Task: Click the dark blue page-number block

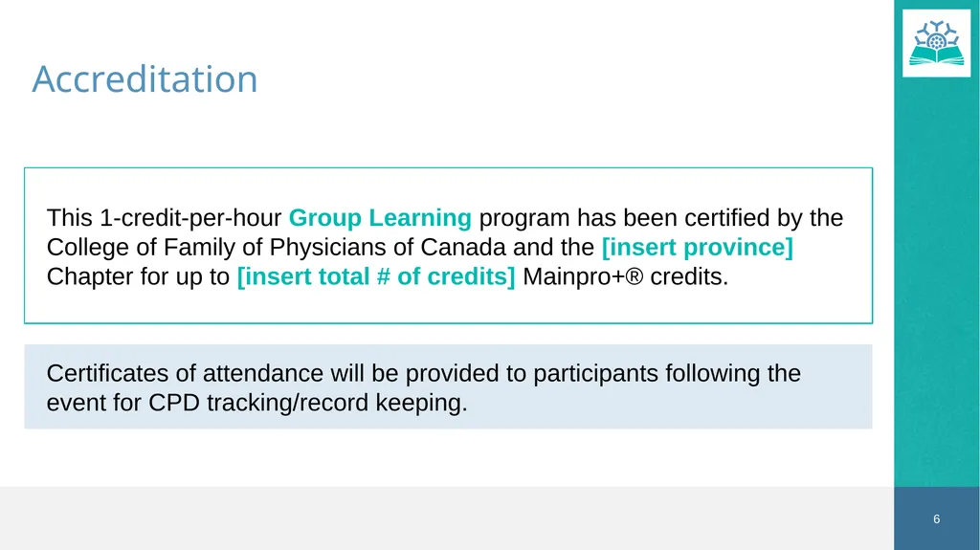Action: 936,518
